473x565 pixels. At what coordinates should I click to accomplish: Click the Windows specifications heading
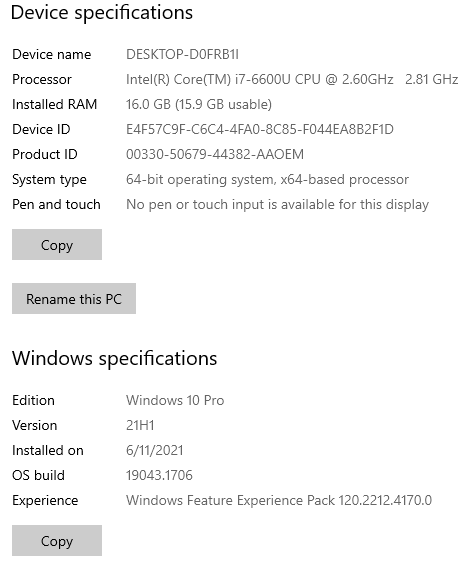click(x=115, y=359)
